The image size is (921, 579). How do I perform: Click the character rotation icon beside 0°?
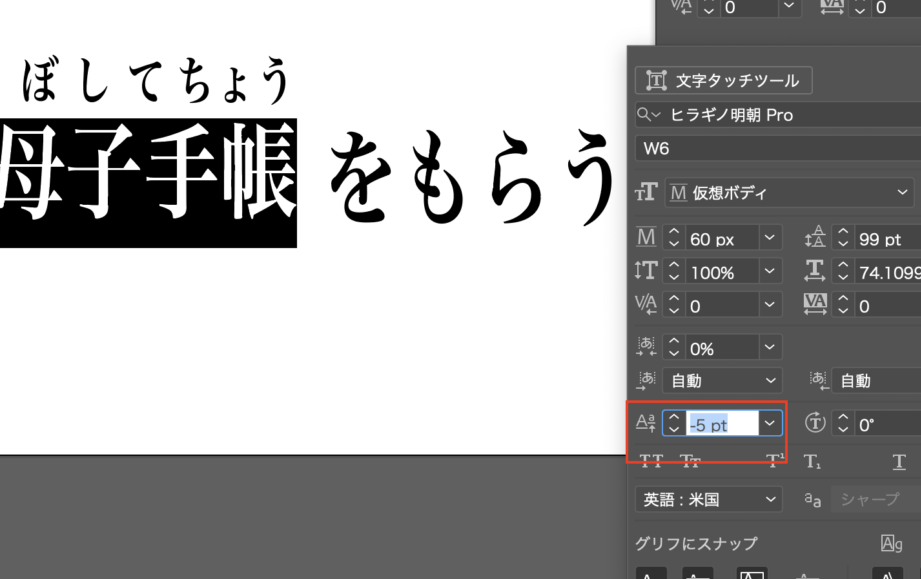(816, 422)
